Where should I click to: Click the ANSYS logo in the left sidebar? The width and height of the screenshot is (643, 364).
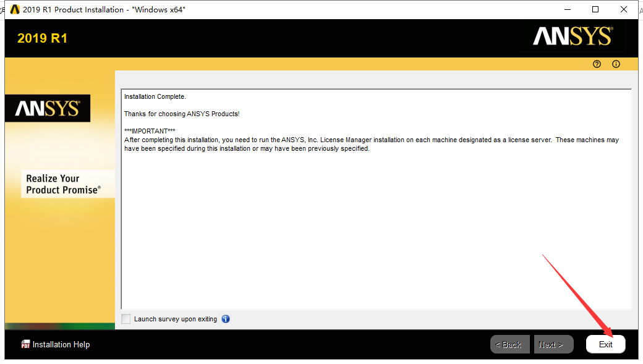pyautogui.click(x=48, y=109)
